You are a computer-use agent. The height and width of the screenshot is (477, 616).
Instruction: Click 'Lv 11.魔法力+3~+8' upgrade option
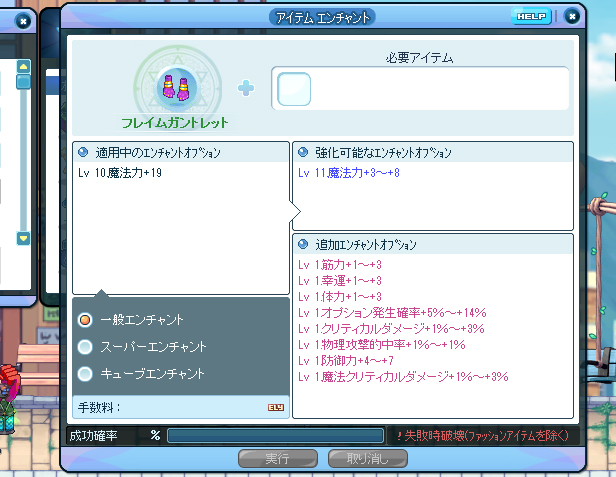349,173
